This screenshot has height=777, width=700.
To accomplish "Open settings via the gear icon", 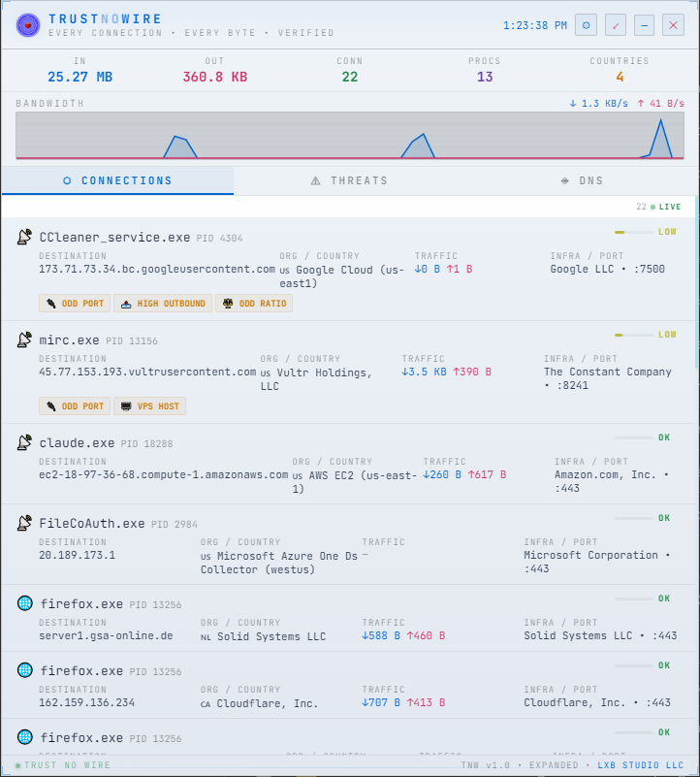I will (x=586, y=25).
